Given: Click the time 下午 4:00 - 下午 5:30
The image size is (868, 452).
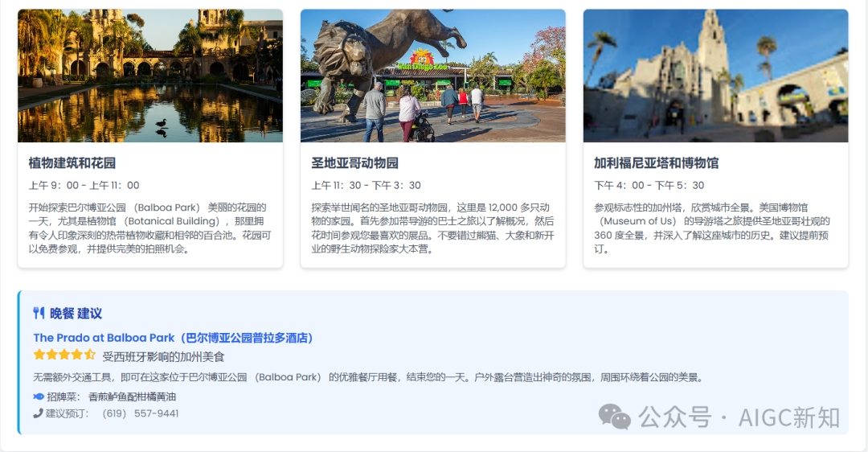Looking at the screenshot, I should [649, 186].
